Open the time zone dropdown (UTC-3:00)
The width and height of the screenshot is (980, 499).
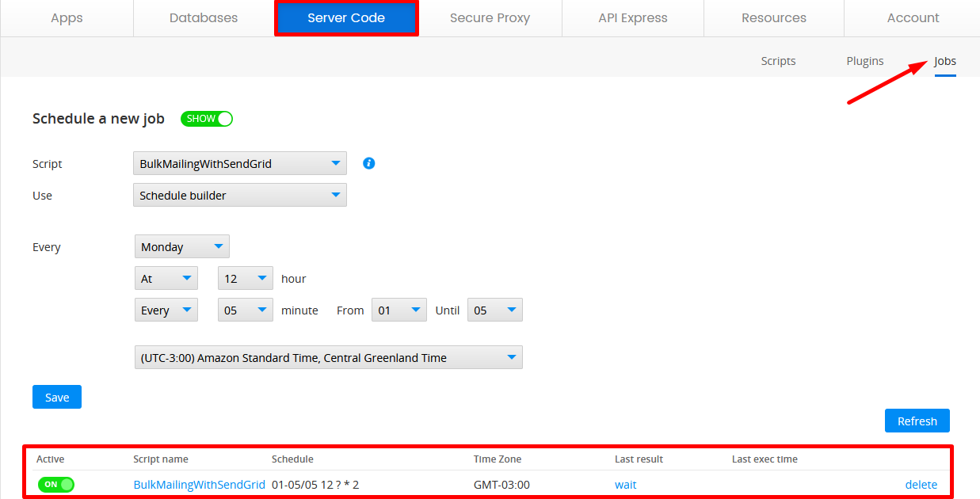[x=329, y=357]
